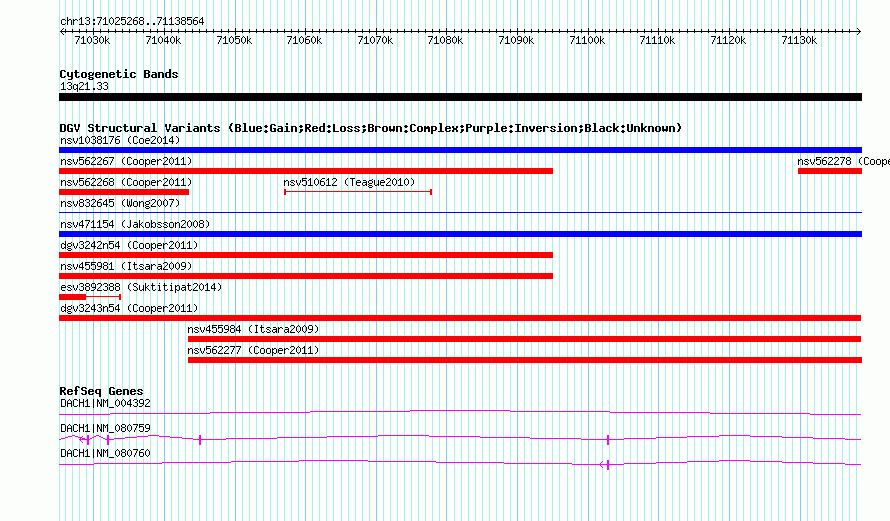The image size is (890, 521).
Task: Open variant nsv455981 (Itsara2009) label
Action: pyautogui.click(x=126, y=266)
